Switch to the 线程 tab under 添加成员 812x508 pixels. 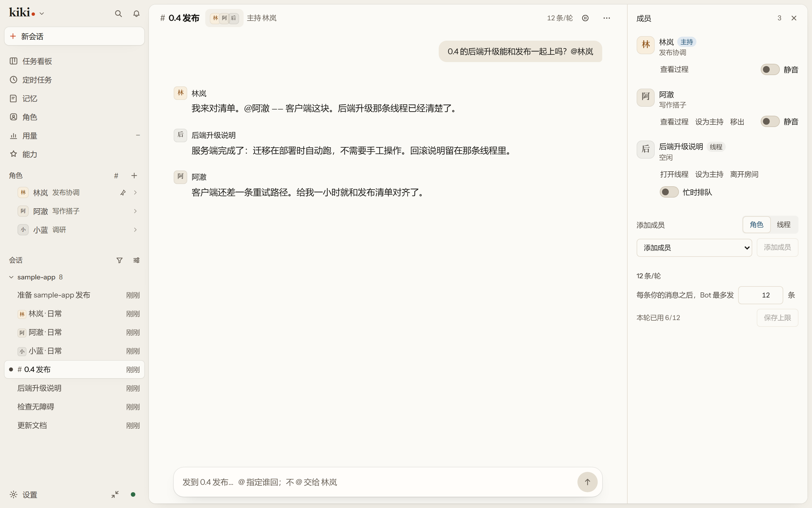(784, 225)
